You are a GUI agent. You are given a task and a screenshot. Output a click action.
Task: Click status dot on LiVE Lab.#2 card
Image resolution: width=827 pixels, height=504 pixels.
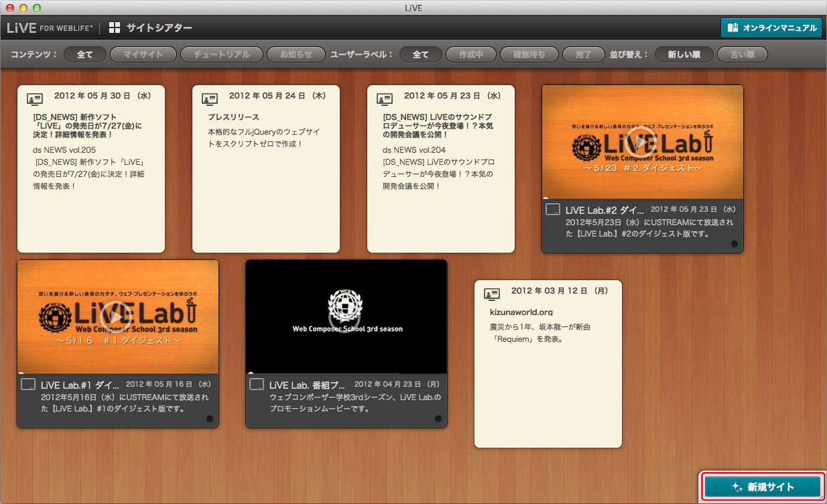click(735, 244)
